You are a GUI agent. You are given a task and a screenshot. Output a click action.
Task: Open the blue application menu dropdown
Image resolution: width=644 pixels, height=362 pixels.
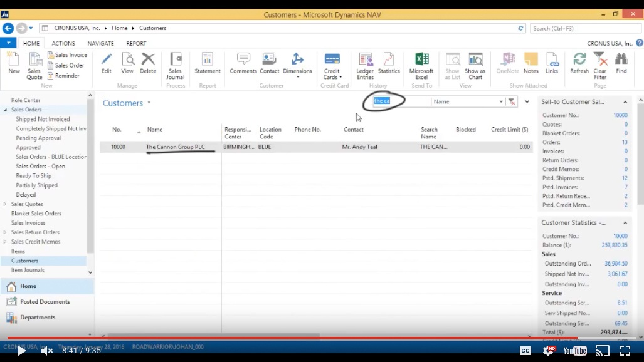click(8, 43)
